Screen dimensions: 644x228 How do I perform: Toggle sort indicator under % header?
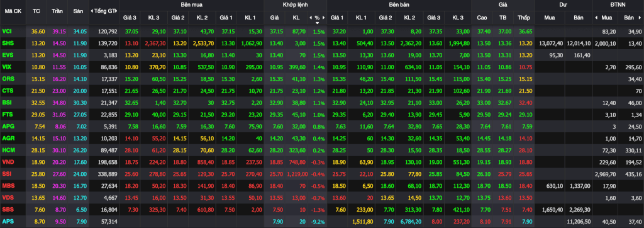click(x=317, y=23)
